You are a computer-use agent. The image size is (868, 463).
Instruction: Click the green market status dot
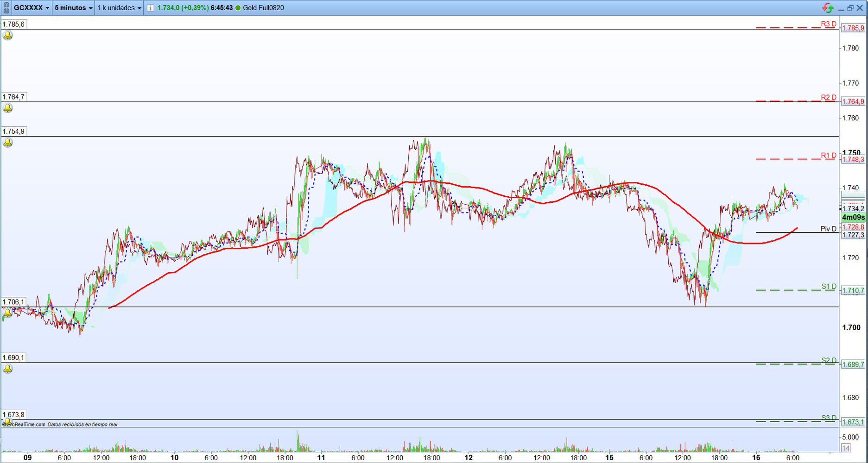click(x=238, y=8)
